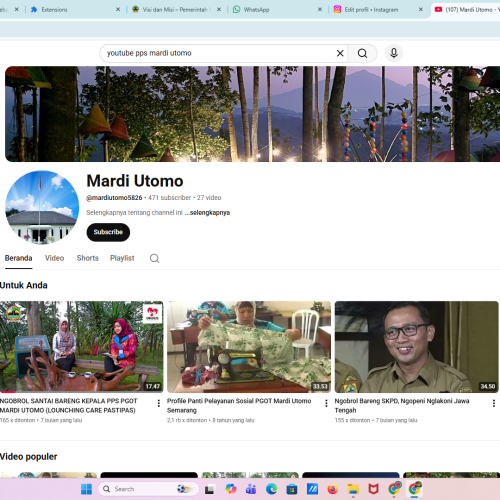This screenshot has height=500, width=500.
Task: Open options menu for NGOBROL SANTAI video
Action: [x=159, y=403]
